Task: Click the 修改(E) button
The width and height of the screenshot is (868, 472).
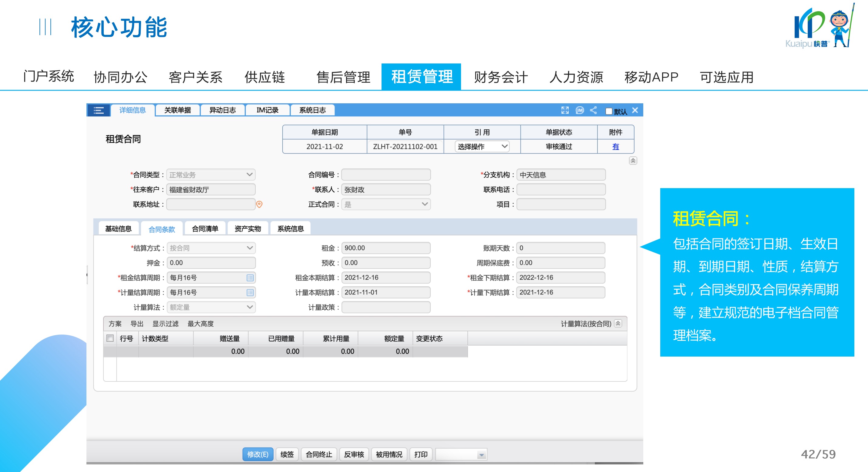Action: (x=257, y=454)
